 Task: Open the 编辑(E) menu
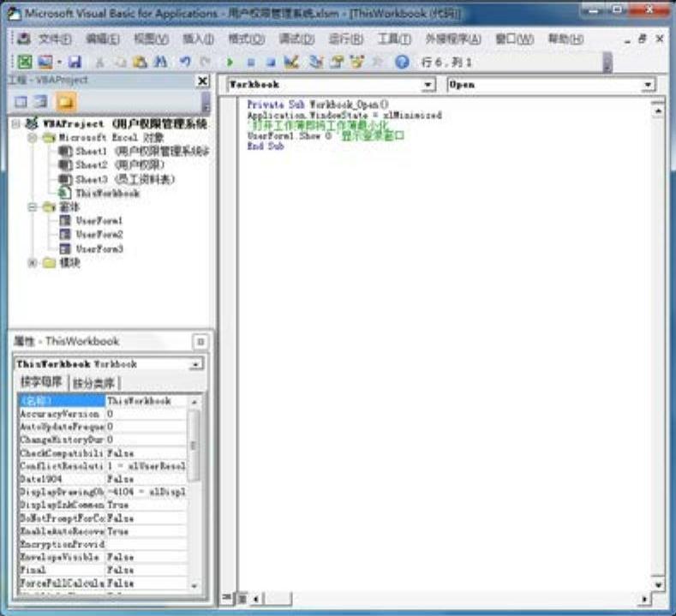click(103, 39)
